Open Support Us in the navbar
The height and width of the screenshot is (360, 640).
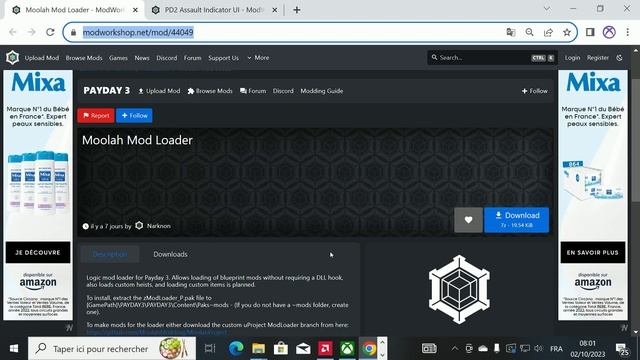pyautogui.click(x=223, y=58)
